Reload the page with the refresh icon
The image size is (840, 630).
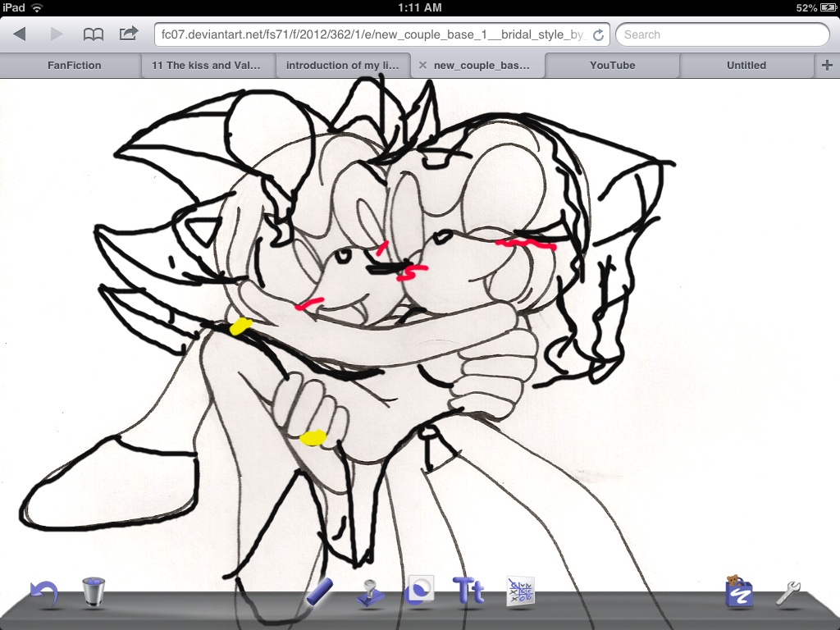click(598, 35)
